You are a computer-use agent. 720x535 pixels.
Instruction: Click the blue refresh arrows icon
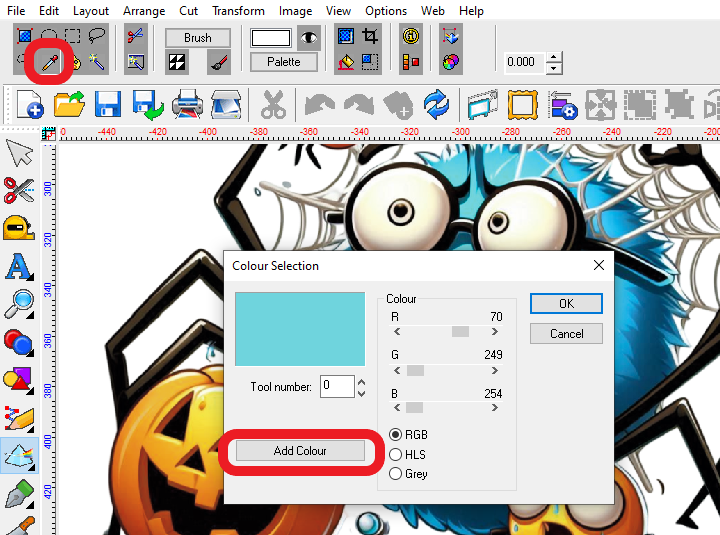[x=436, y=105]
